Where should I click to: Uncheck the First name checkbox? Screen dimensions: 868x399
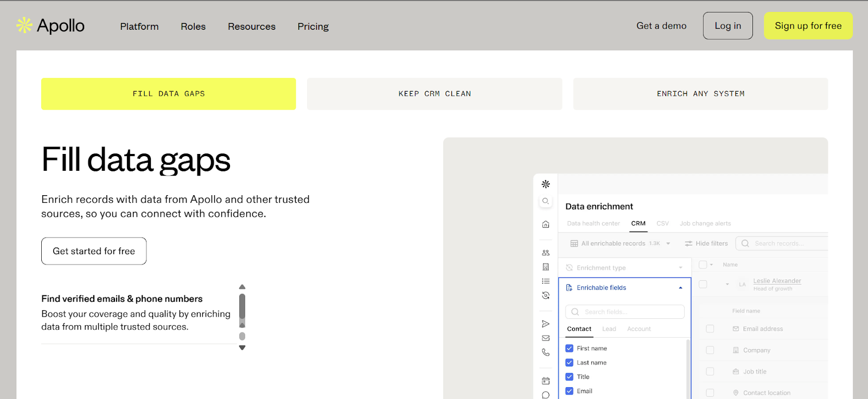(x=569, y=349)
